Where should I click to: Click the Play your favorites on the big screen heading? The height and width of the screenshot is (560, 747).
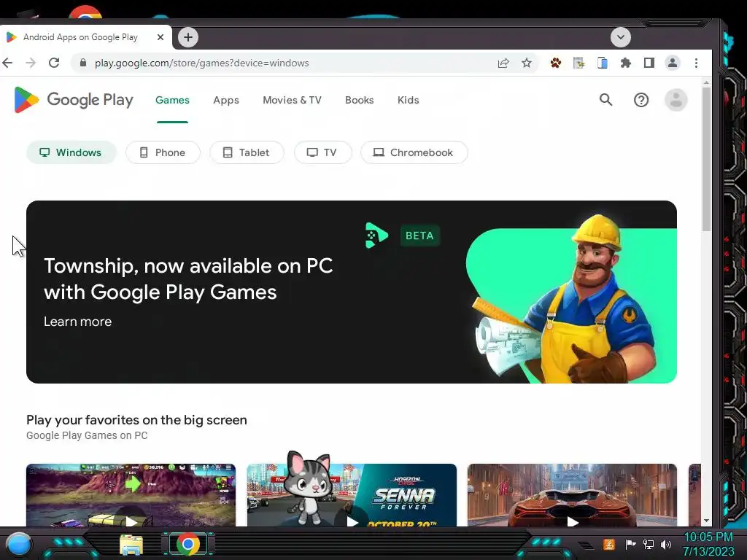click(136, 420)
